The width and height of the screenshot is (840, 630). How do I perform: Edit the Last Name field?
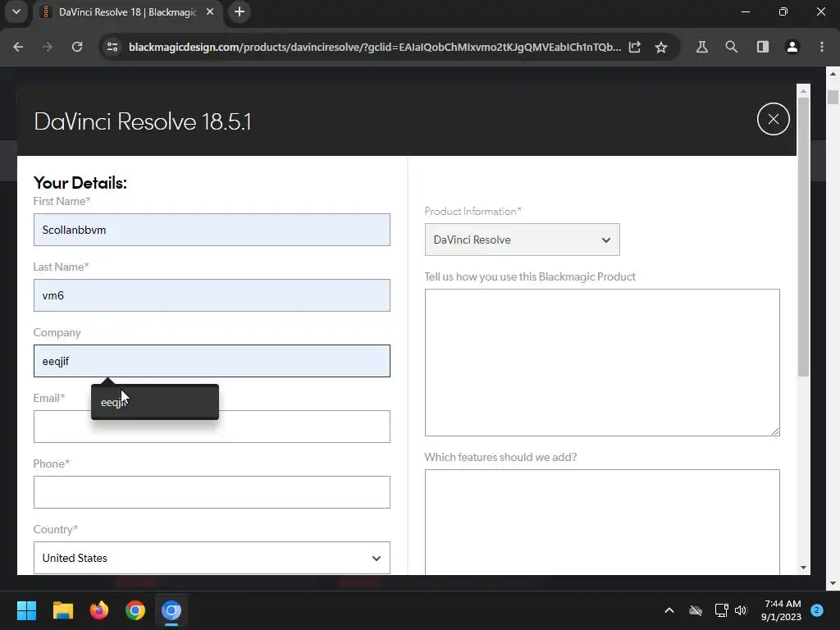212,295
